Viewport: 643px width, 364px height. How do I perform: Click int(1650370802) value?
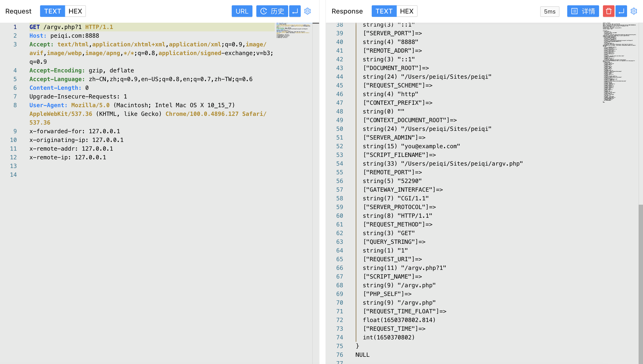pyautogui.click(x=389, y=337)
